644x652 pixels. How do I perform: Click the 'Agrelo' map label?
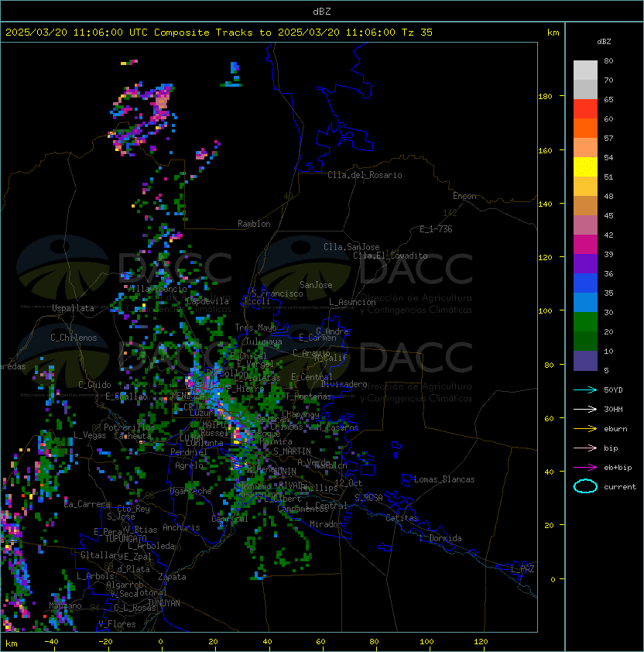pos(189,465)
